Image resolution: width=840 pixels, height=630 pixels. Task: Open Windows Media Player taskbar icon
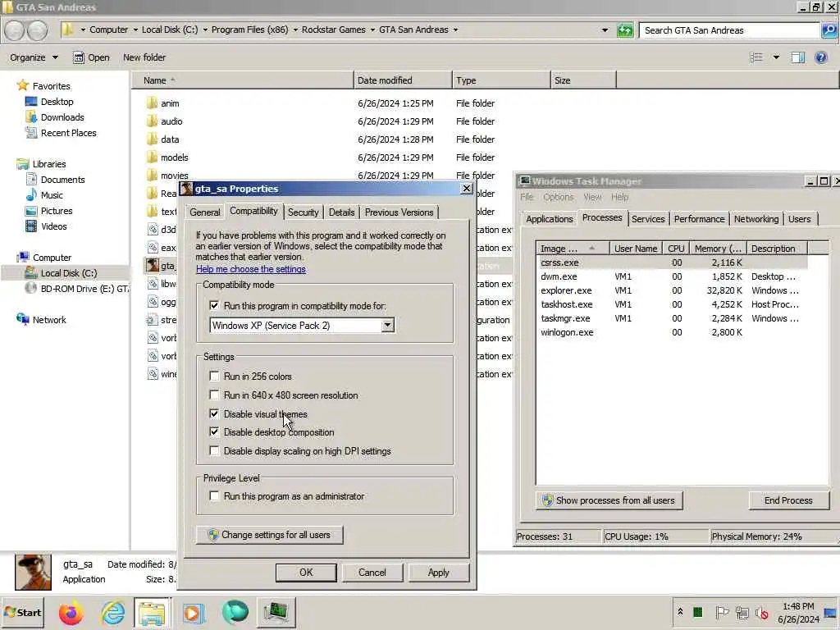tap(194, 613)
